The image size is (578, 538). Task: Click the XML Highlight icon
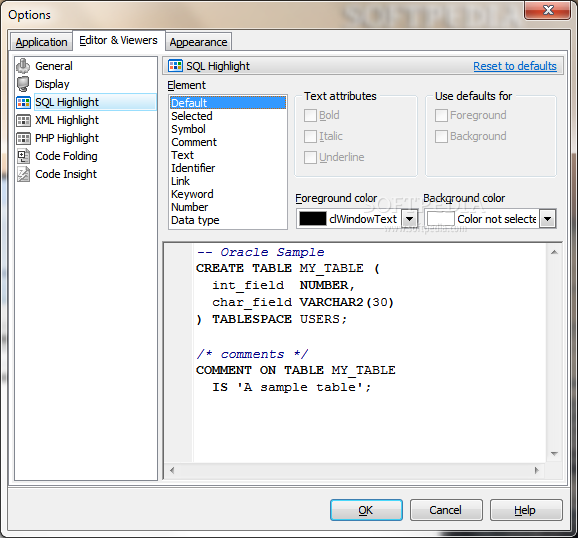coord(23,120)
